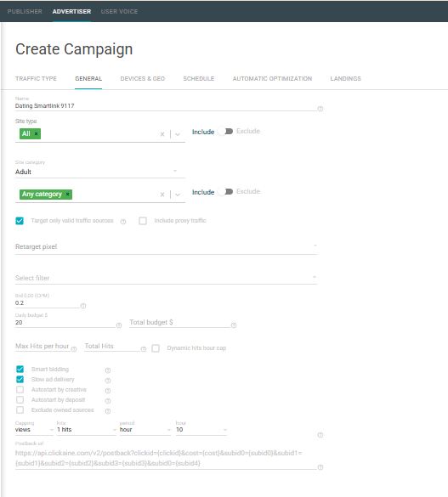This screenshot has width=448, height=497.
Task: Enable Include proxy traffic checkbox
Action: point(143,221)
